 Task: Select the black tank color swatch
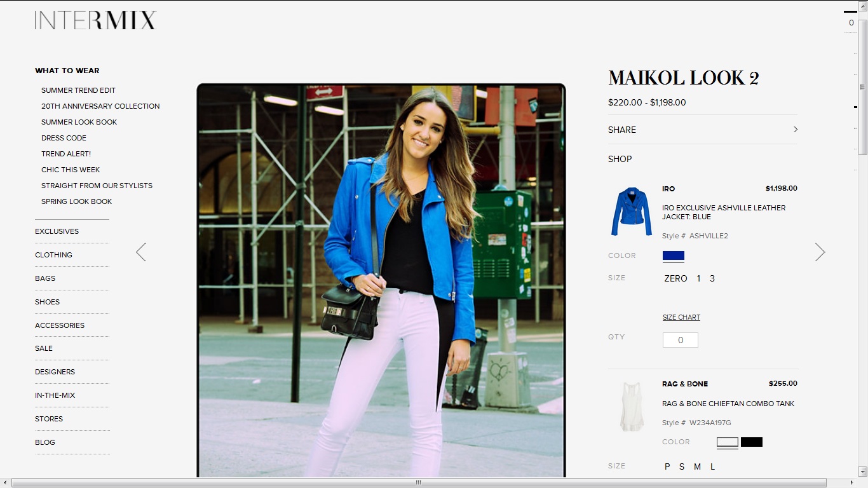752,442
